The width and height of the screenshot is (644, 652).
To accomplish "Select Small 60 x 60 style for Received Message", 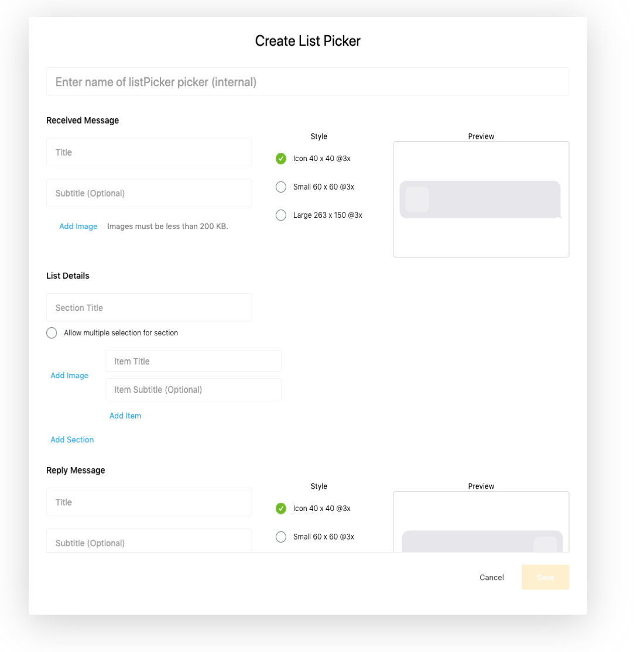I will [x=281, y=187].
